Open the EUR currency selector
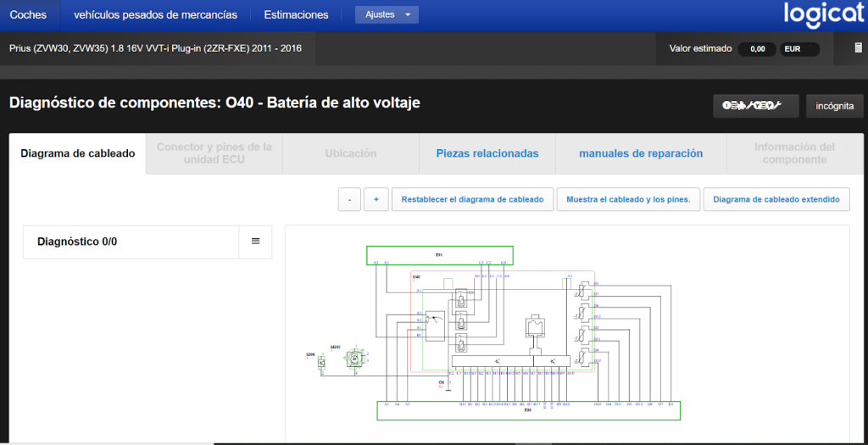Screen dimensions: 868x445 (x=799, y=48)
